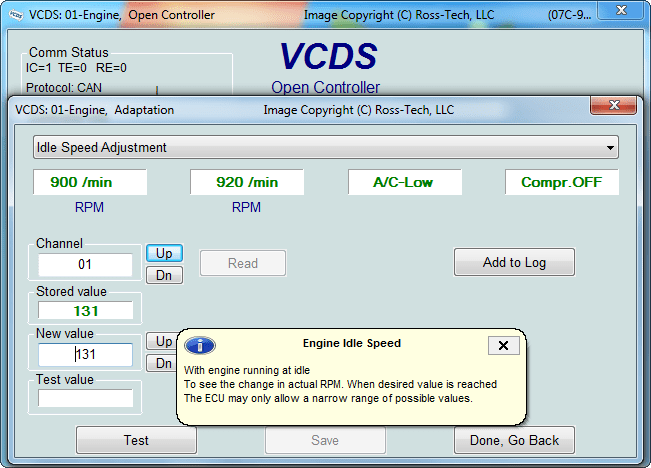
Task: Click the blue info icon in tooltip balloon
Action: 200,345
